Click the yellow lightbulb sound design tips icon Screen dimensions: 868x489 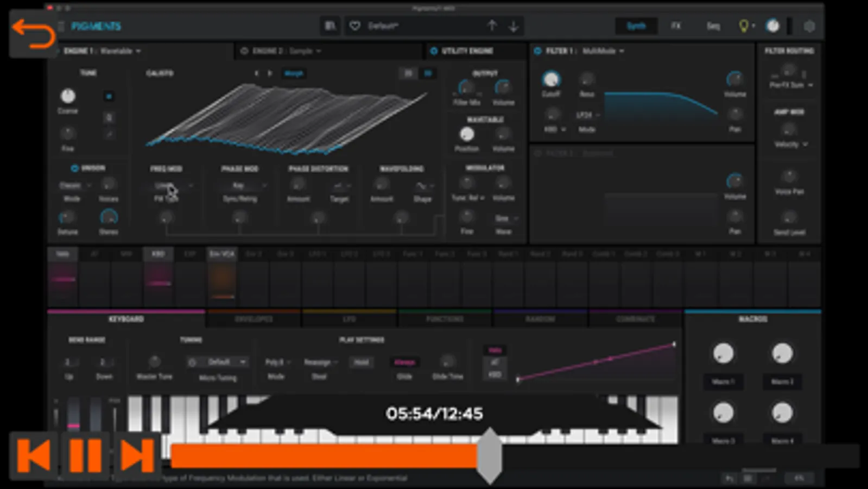pos(744,26)
